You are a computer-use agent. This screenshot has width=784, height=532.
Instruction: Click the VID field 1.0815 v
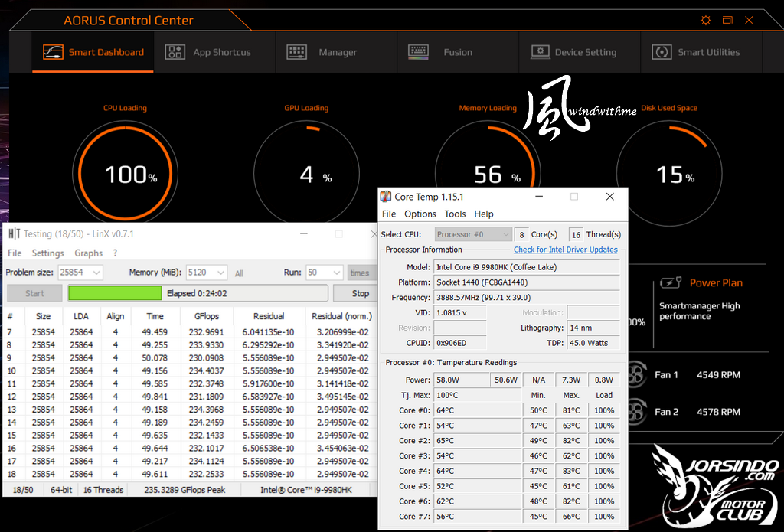[459, 312]
